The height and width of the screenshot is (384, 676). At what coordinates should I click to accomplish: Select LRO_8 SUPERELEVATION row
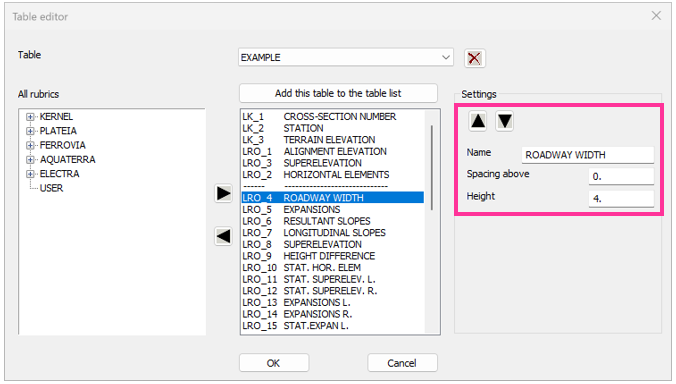click(332, 245)
